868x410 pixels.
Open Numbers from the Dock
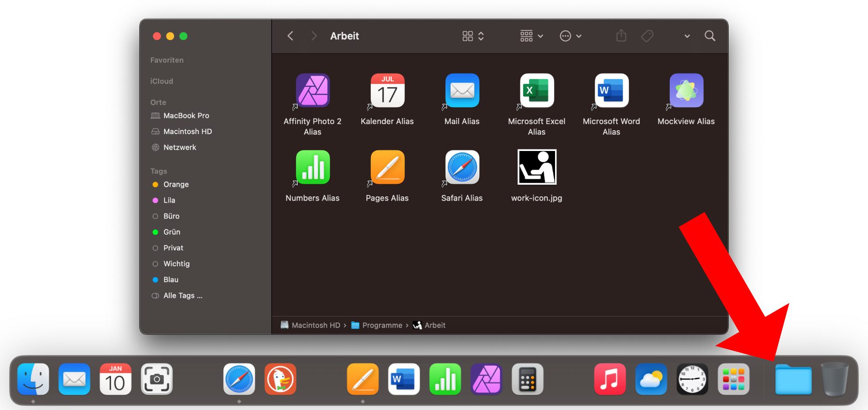[x=445, y=379]
